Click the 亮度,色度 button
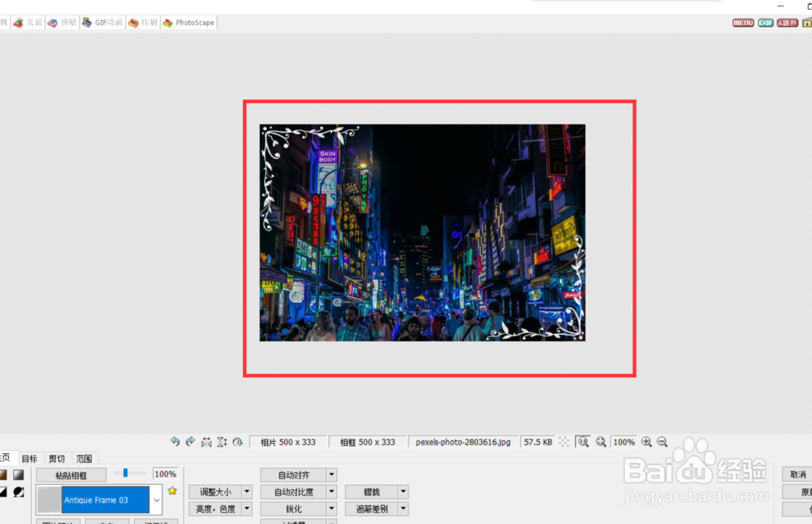 215,509
